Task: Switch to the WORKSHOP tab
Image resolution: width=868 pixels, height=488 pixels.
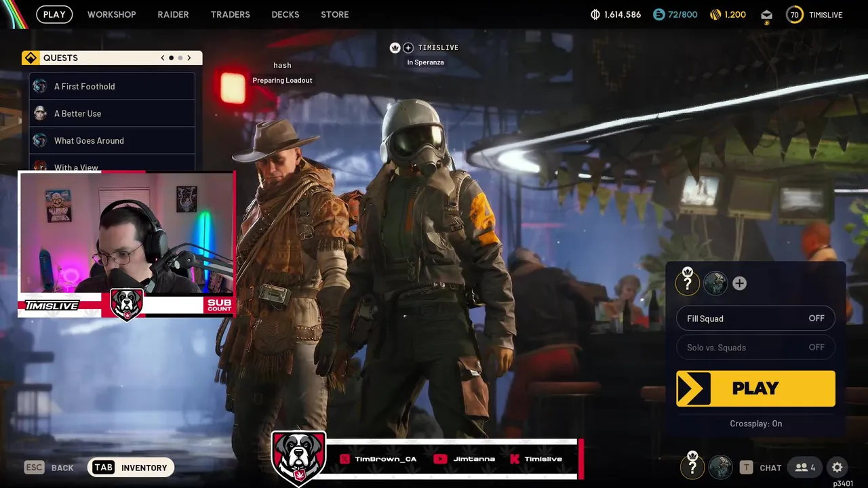Action: (x=111, y=14)
